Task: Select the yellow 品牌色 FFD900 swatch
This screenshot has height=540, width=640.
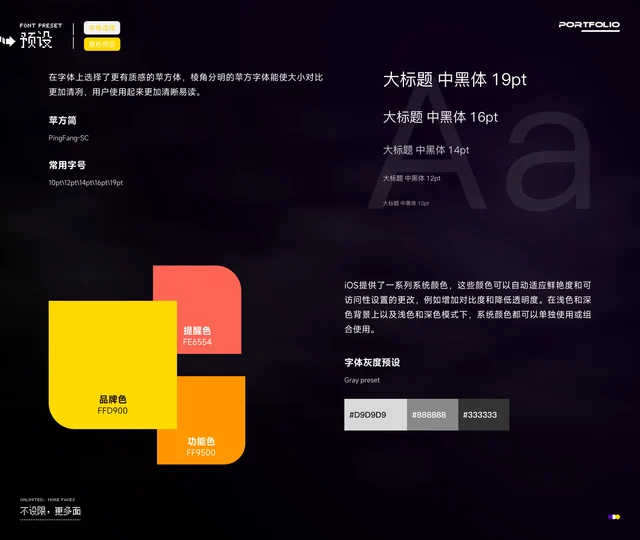Action: (x=113, y=365)
